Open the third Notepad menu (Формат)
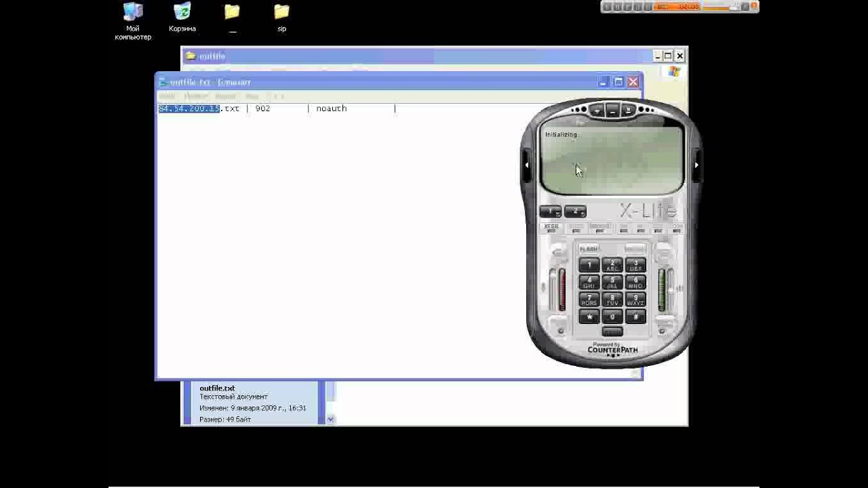Screen dimensions: 868x488 point(225,96)
